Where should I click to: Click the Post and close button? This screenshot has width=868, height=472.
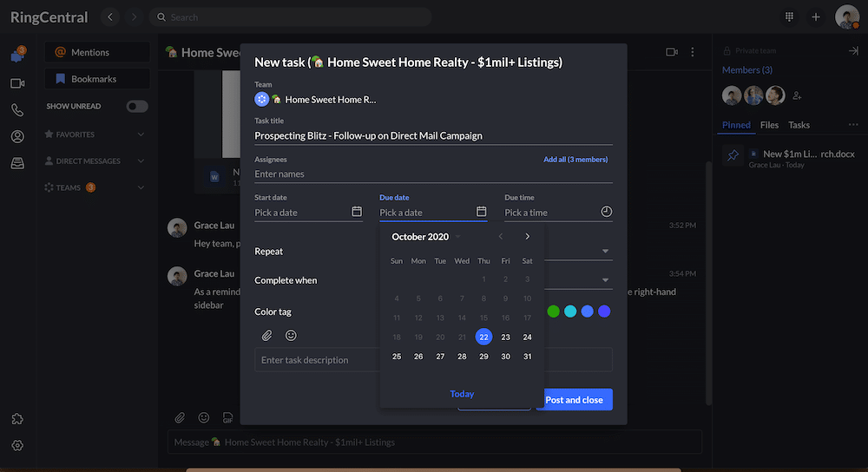(574, 399)
